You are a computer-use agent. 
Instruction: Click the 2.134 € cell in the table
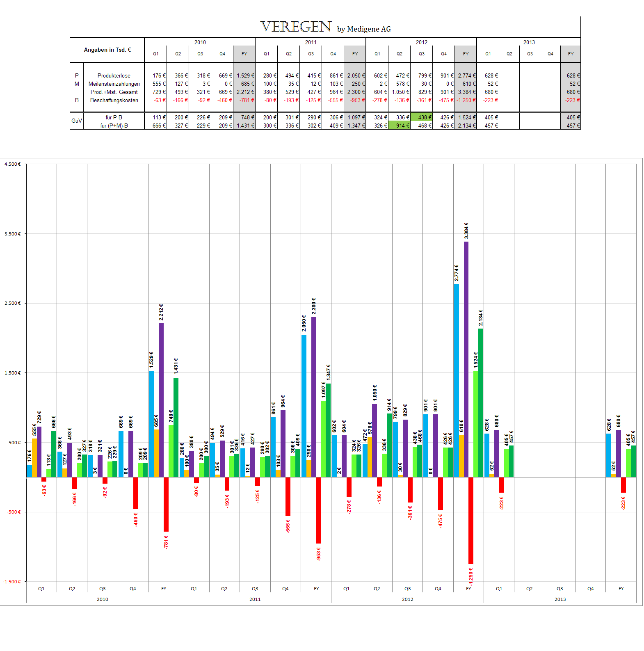click(x=467, y=126)
